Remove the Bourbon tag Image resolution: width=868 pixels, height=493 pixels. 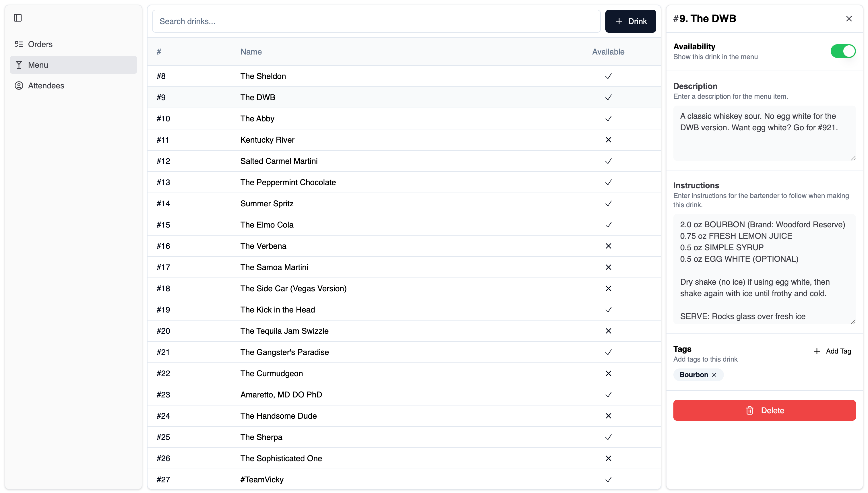pos(714,374)
